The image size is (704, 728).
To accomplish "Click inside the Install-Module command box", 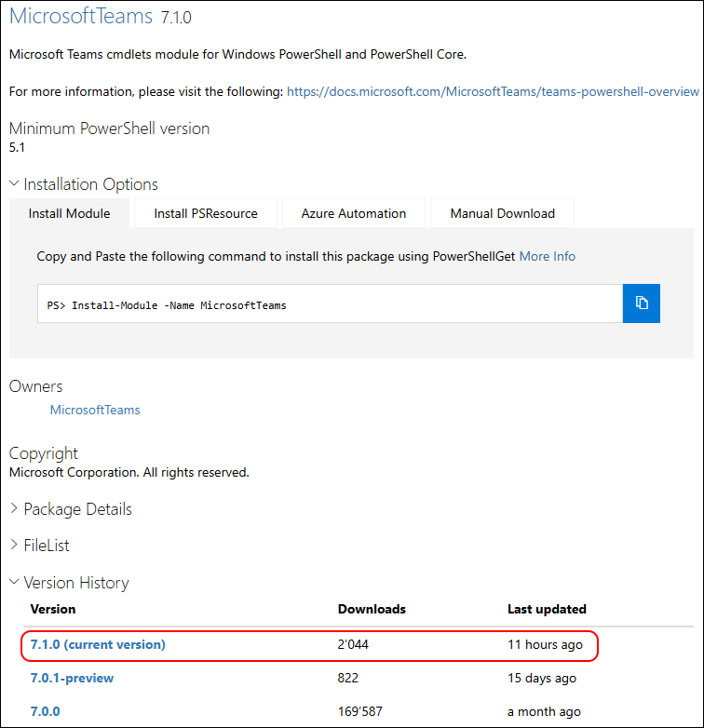I will point(331,303).
